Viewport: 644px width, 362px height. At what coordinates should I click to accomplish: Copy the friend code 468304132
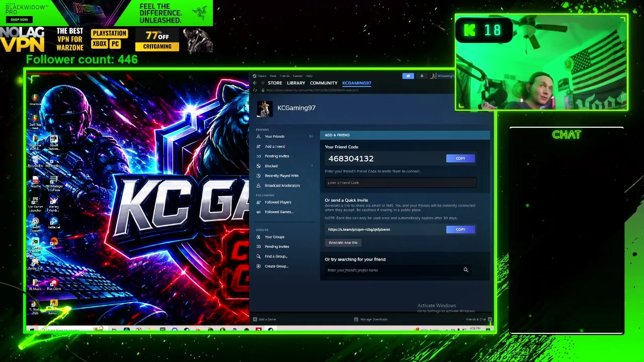coord(460,158)
